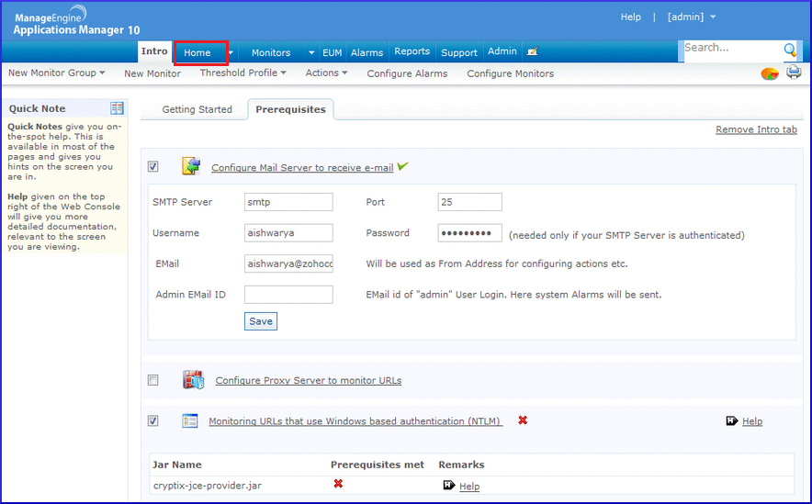Image resolution: width=812 pixels, height=504 pixels.
Task: Open the pie chart reports icon
Action: click(x=770, y=73)
